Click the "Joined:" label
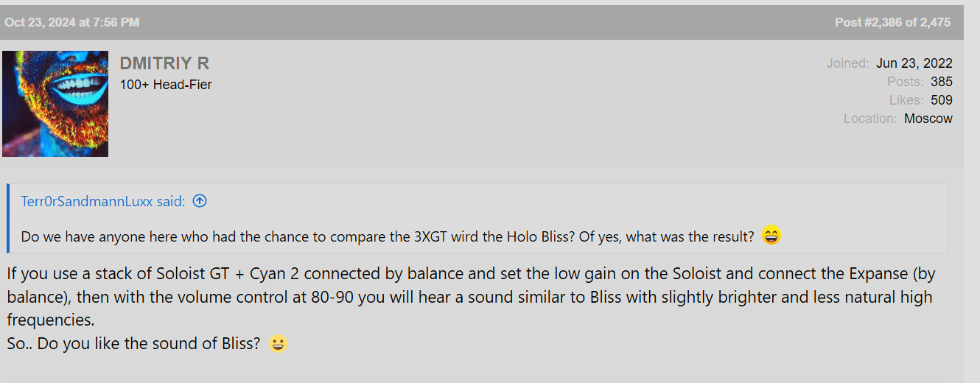Viewport: 980px width, 383px height. [847, 63]
